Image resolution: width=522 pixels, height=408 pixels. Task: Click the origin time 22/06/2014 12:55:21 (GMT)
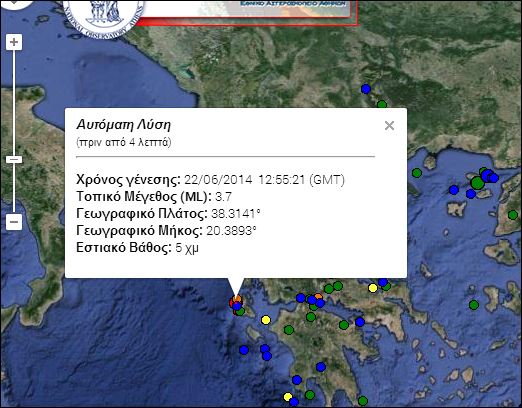(264, 180)
